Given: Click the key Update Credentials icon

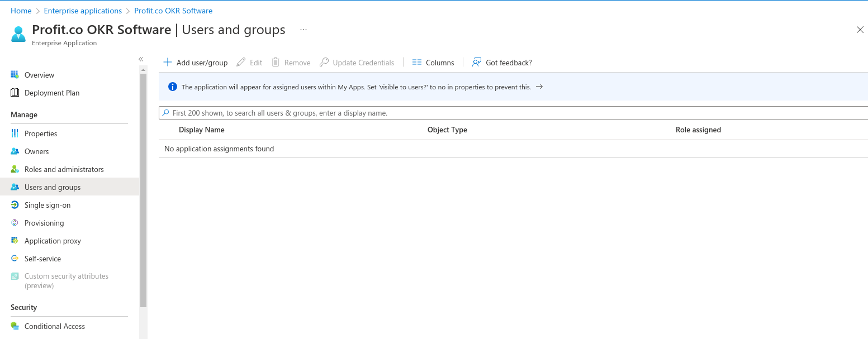Looking at the screenshot, I should 324,62.
